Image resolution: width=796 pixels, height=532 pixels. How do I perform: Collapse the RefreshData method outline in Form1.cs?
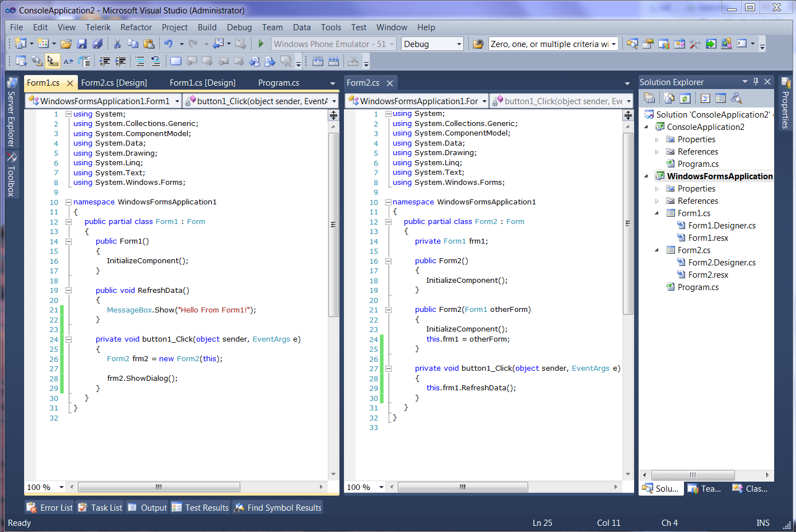click(68, 290)
